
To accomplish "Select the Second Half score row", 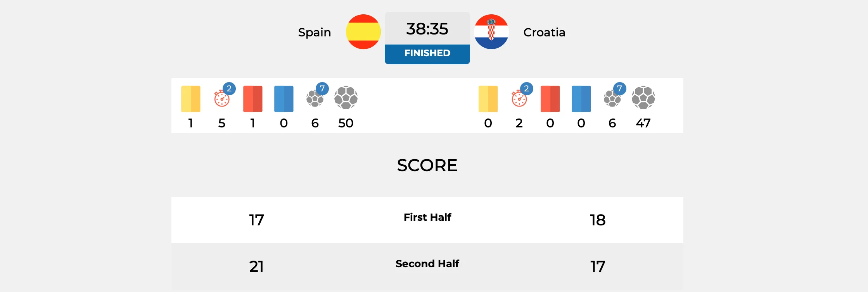I will click(427, 266).
